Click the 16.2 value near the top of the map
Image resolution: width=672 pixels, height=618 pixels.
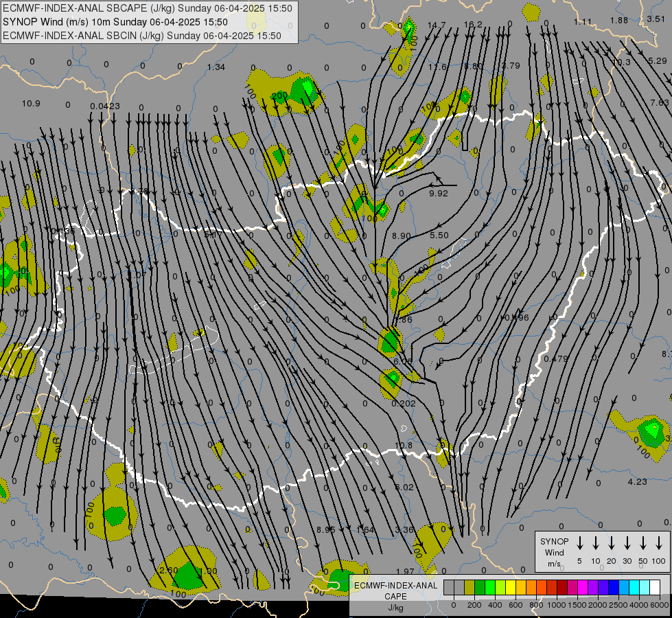coord(473,25)
